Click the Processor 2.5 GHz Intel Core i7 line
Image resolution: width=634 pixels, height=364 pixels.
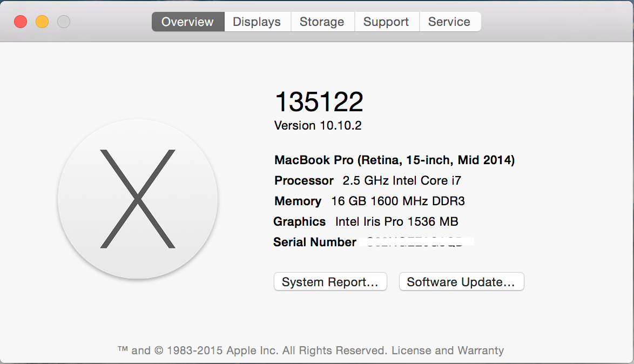[368, 180]
